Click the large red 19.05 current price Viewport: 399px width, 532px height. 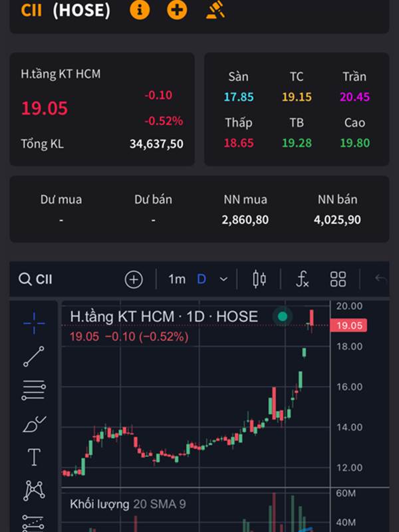[x=45, y=108]
